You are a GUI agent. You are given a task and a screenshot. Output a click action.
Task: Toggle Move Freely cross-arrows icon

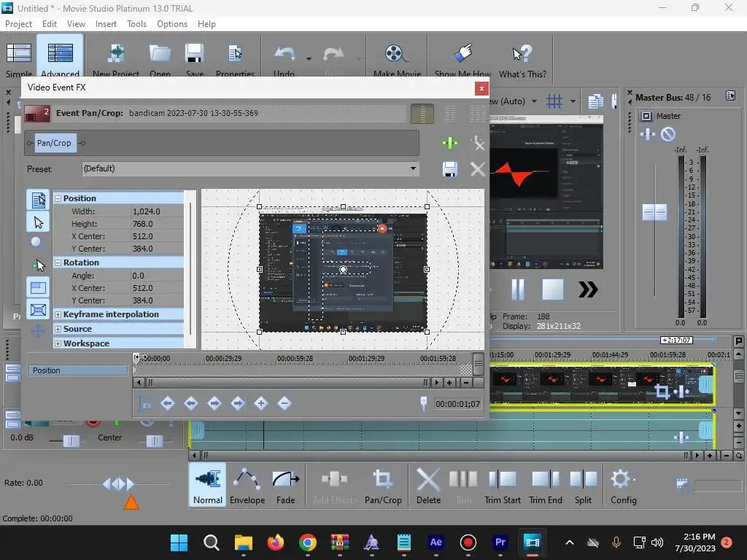(38, 331)
